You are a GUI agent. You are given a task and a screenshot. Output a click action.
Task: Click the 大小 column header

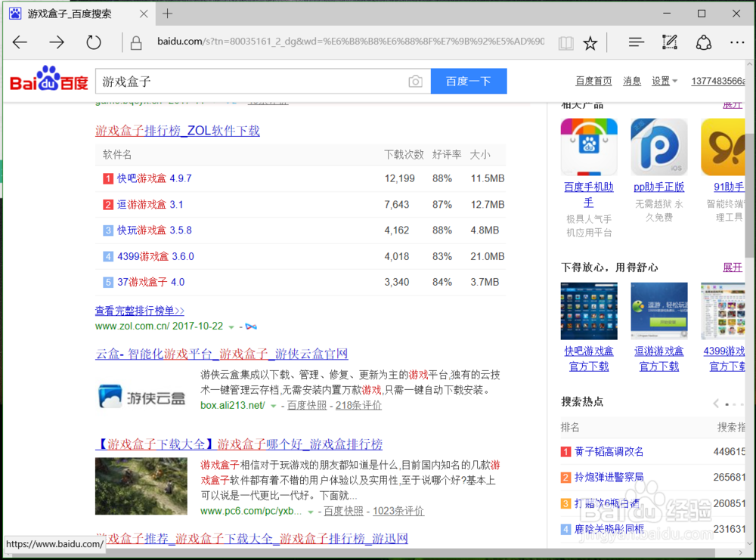480,155
